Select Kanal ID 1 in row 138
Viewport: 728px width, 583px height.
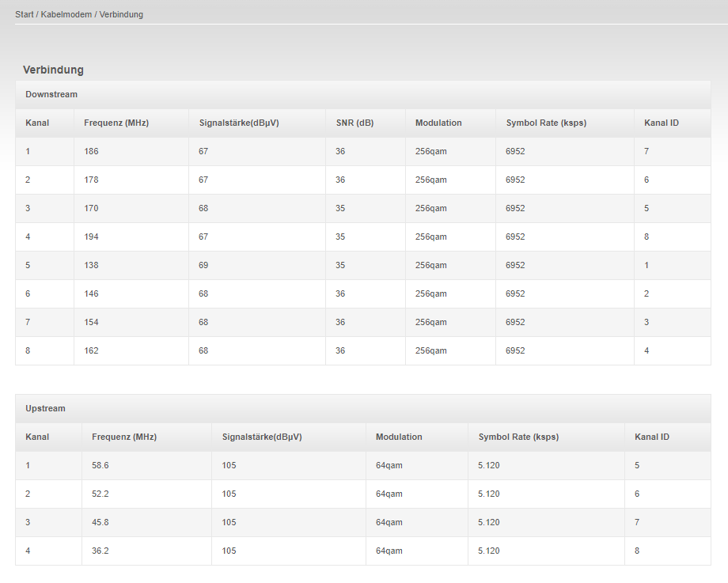[646, 265]
